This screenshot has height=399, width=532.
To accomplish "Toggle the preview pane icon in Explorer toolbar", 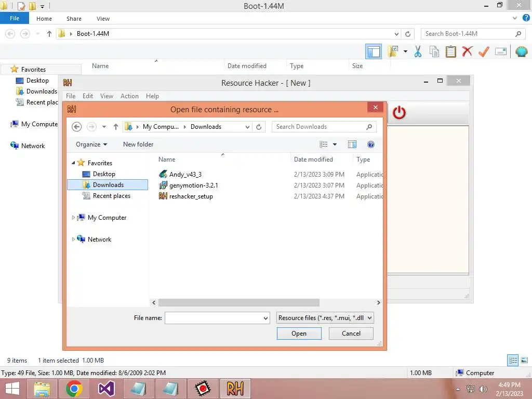I will [x=373, y=51].
